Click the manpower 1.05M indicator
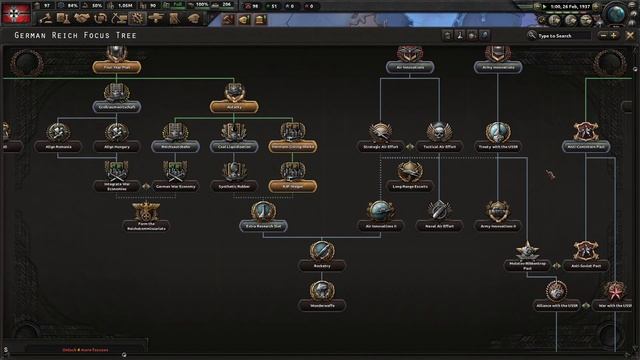This screenshot has width=640, height=360. click(x=120, y=6)
